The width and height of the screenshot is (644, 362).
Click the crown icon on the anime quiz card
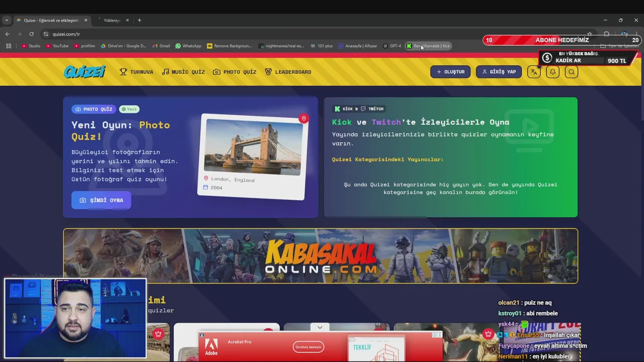coord(488,334)
